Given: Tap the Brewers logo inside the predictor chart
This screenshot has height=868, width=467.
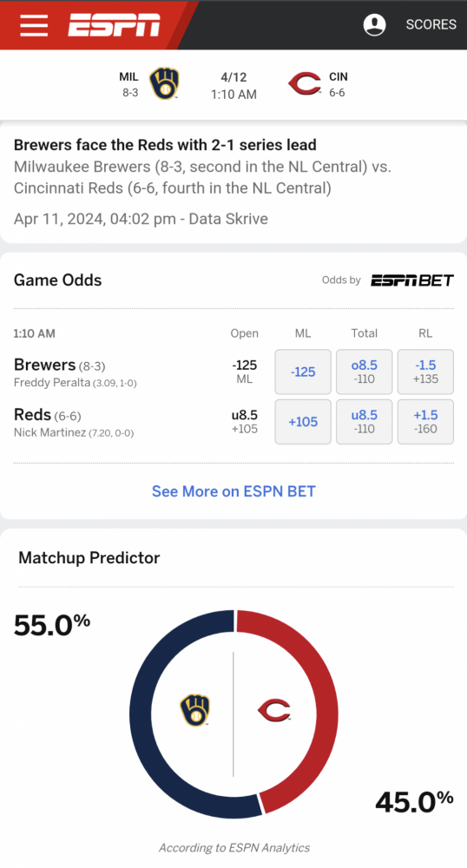Looking at the screenshot, I should [x=194, y=710].
